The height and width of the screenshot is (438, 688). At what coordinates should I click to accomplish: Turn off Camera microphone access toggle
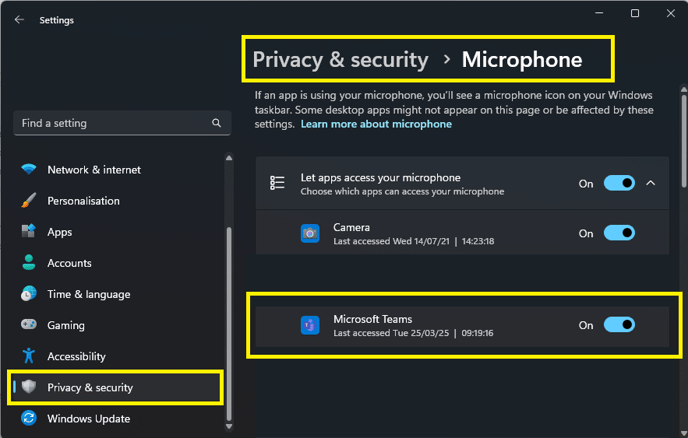(619, 233)
